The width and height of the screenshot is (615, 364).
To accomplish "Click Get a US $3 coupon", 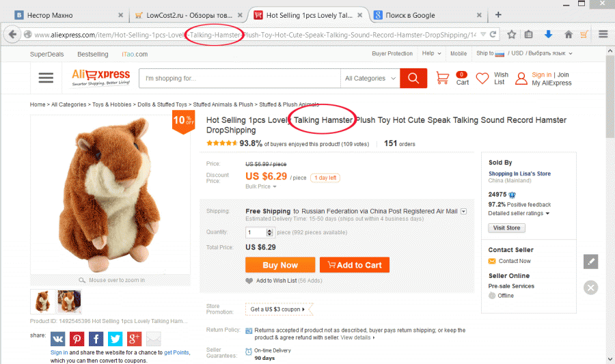I will pos(278,309).
